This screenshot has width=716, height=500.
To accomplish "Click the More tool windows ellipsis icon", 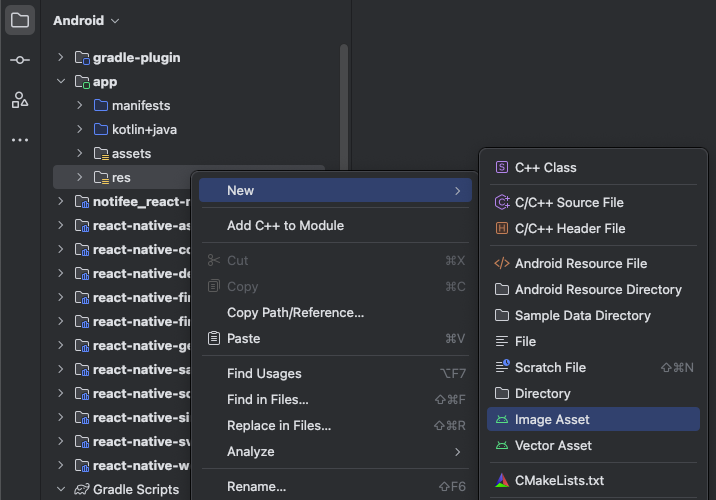I will 20,140.
